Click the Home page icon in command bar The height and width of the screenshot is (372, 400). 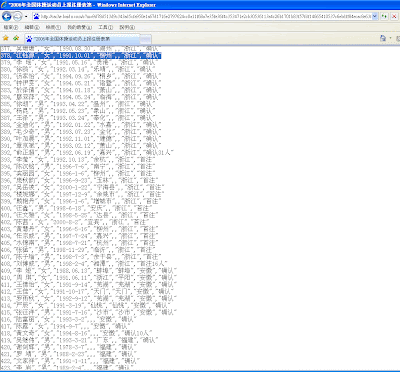coord(383,39)
